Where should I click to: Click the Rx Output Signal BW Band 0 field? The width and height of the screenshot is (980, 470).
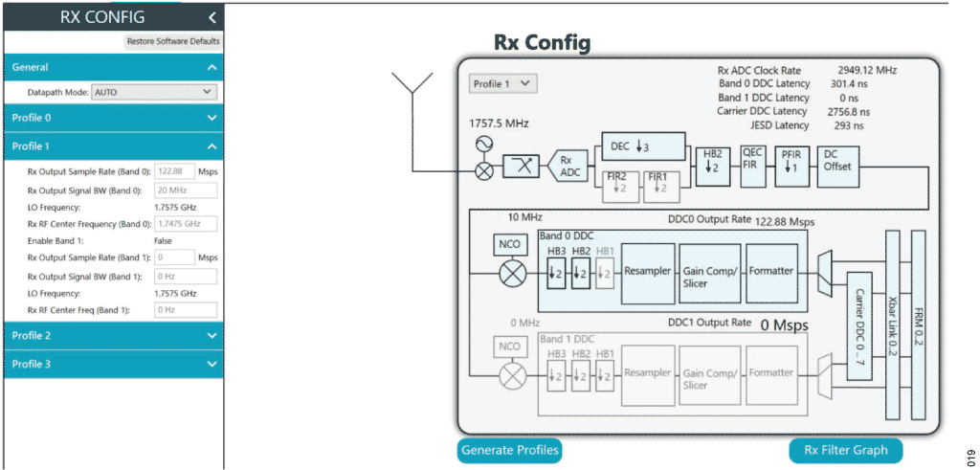click(x=186, y=190)
